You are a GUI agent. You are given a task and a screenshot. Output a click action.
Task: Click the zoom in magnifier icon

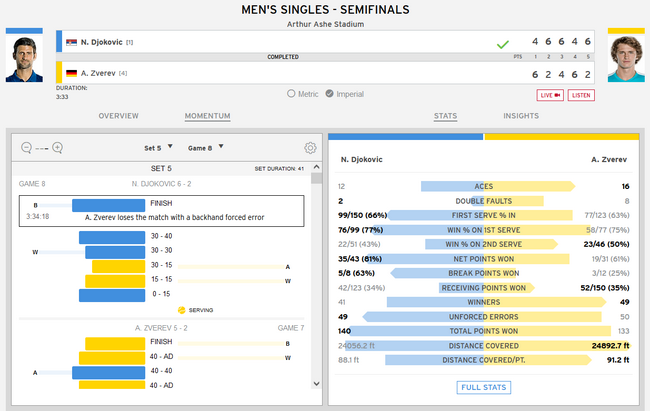(x=57, y=148)
